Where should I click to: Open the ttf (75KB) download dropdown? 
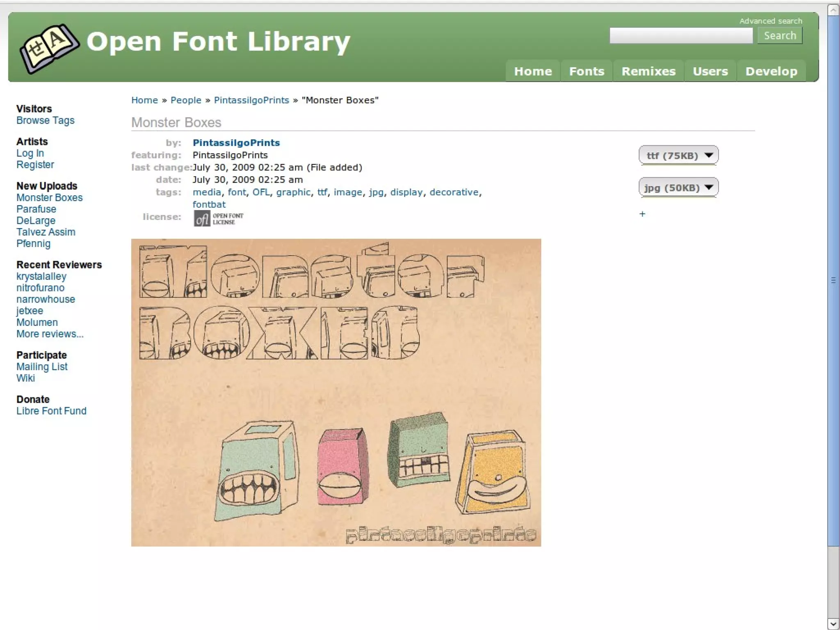pos(678,156)
